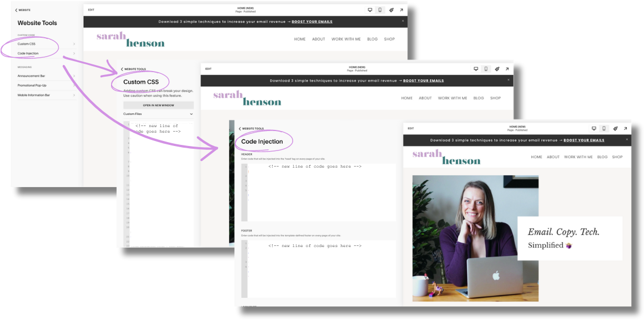Open SHOP nav item in Code Injection window
Image resolution: width=644 pixels, height=322 pixels.
point(617,157)
